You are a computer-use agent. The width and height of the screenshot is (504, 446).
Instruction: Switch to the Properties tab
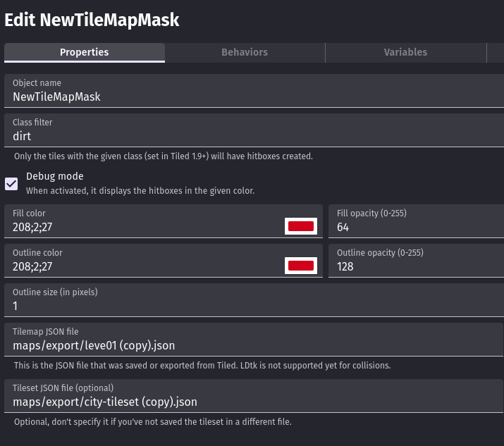84,52
